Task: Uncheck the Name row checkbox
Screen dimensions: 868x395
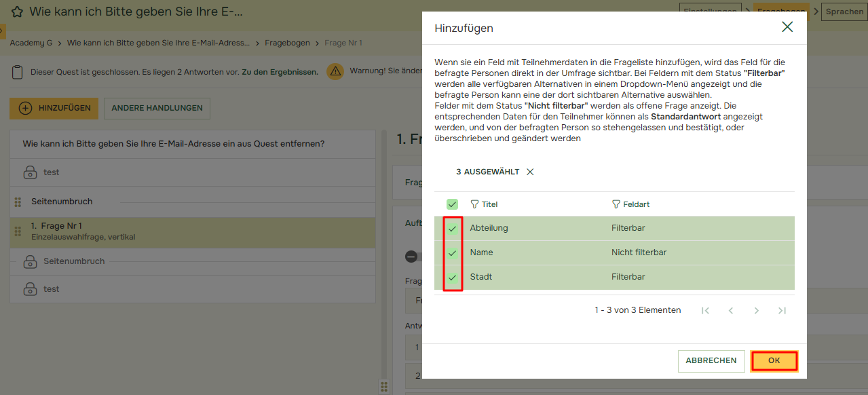Action: [x=452, y=253]
